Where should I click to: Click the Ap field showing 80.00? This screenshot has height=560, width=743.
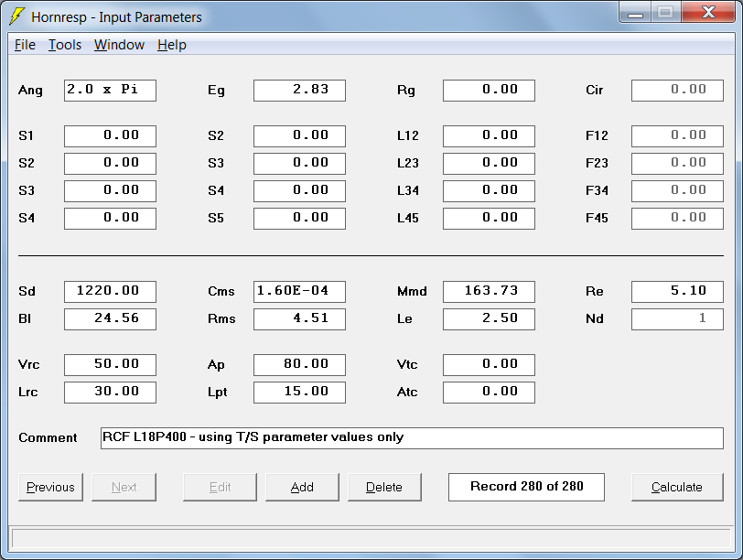(x=299, y=365)
